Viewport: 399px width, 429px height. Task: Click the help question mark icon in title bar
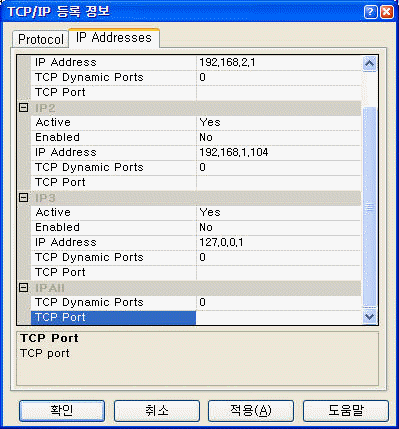pos(371,12)
